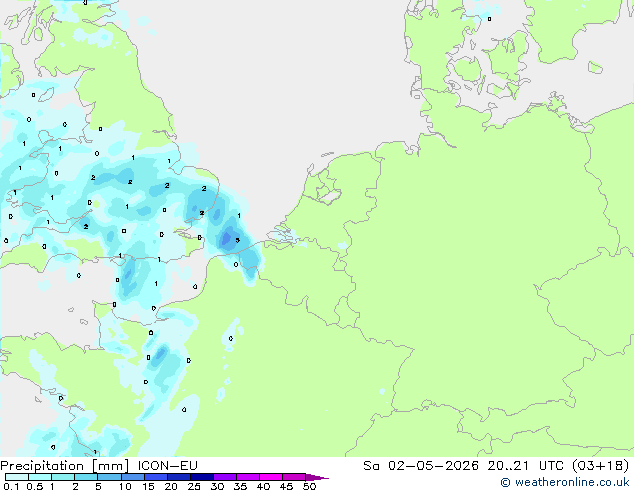Click the legend value '30'

[217, 486]
